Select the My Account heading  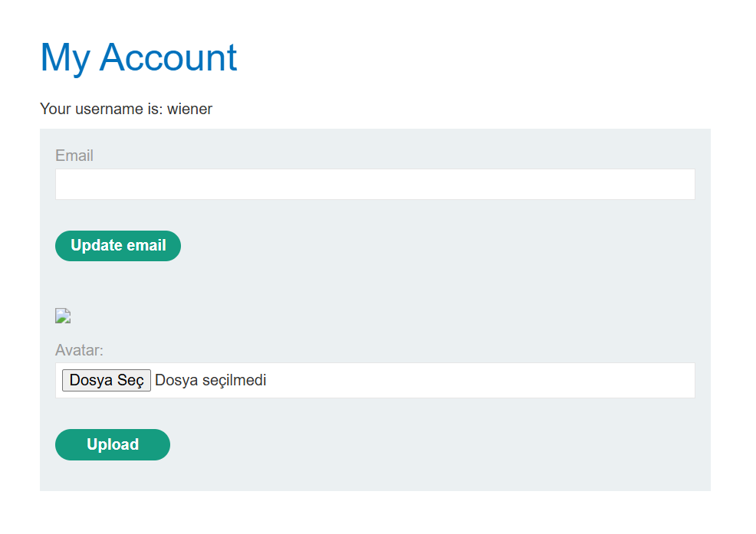[x=138, y=57]
